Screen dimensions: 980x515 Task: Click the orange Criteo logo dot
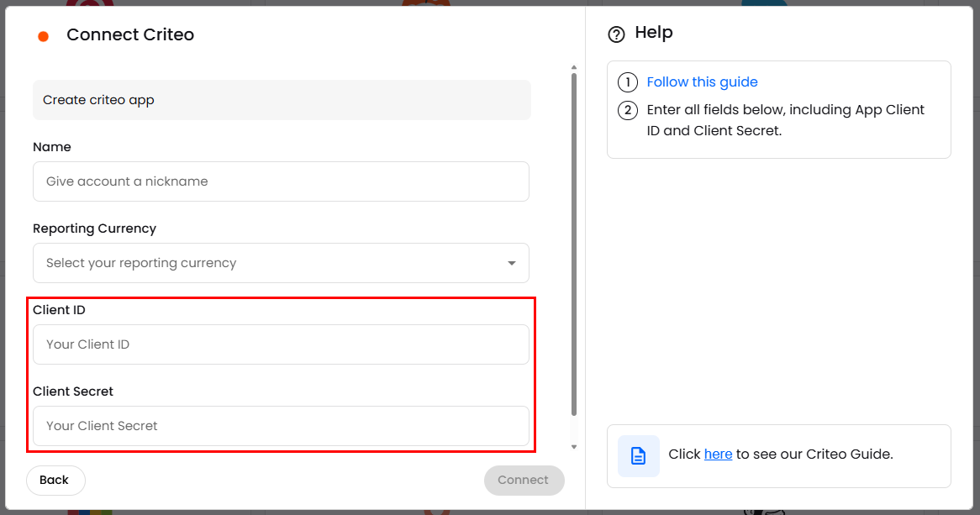(44, 36)
